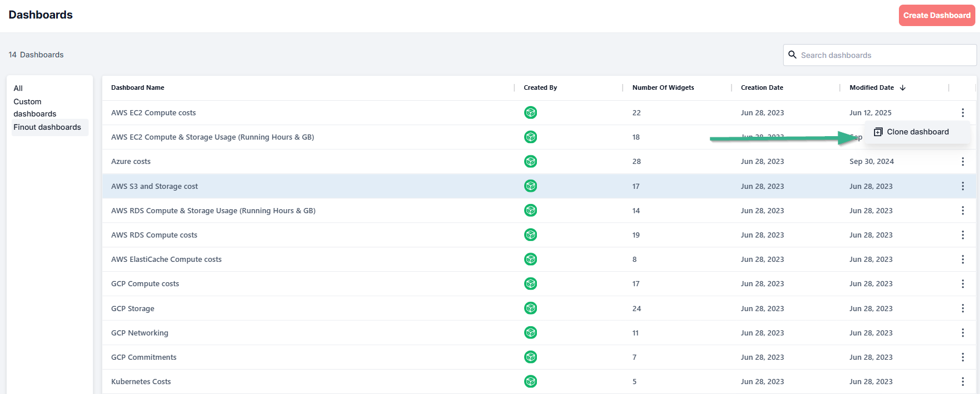Open the three-dot menu for GCP Storage
This screenshot has height=394, width=980.
pos(963,308)
